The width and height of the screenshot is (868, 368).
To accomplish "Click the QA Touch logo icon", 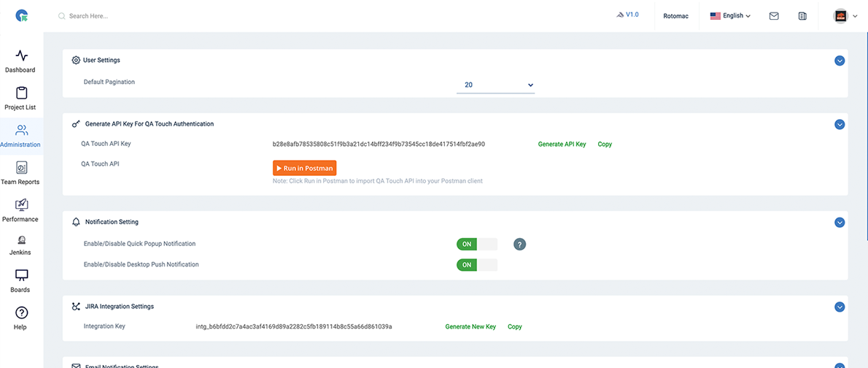I will (22, 16).
